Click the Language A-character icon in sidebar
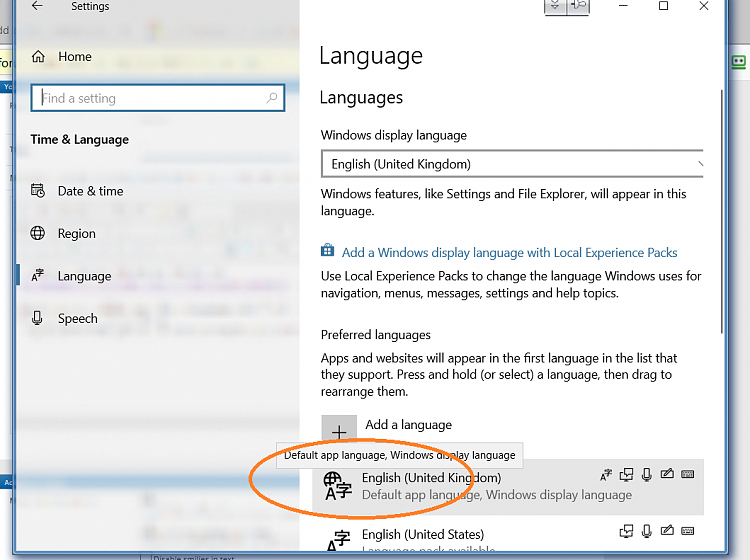Image resolution: width=750 pixels, height=560 pixels. 38,275
